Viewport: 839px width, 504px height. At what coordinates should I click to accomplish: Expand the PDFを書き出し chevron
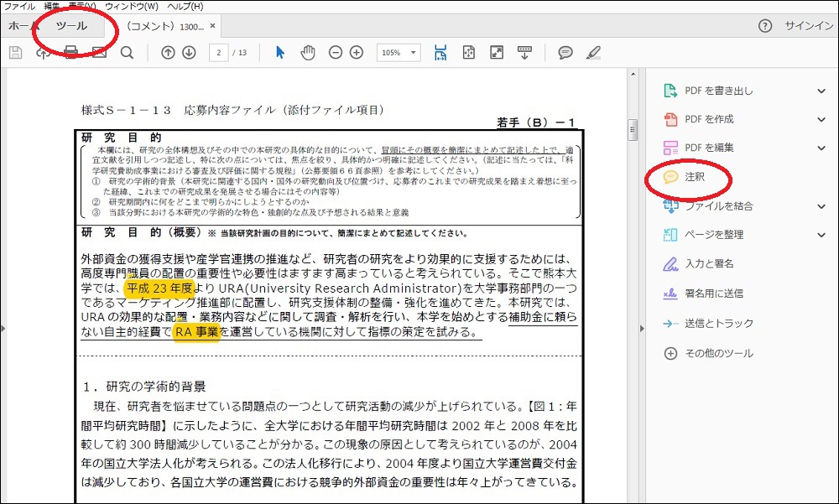click(821, 91)
